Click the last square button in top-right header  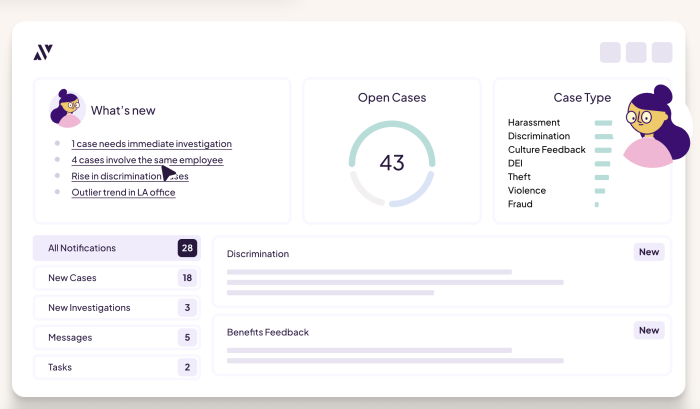click(662, 52)
